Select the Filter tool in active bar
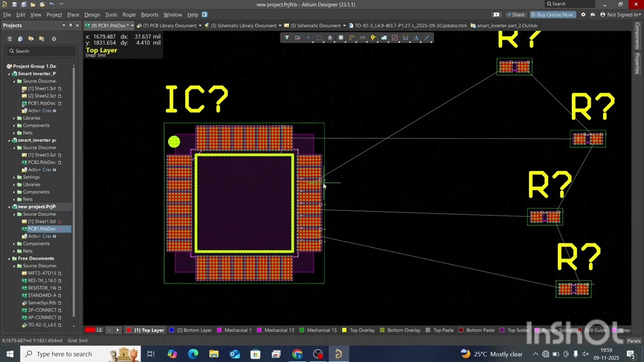Image resolution: width=644 pixels, height=362 pixels. pyautogui.click(x=287, y=38)
